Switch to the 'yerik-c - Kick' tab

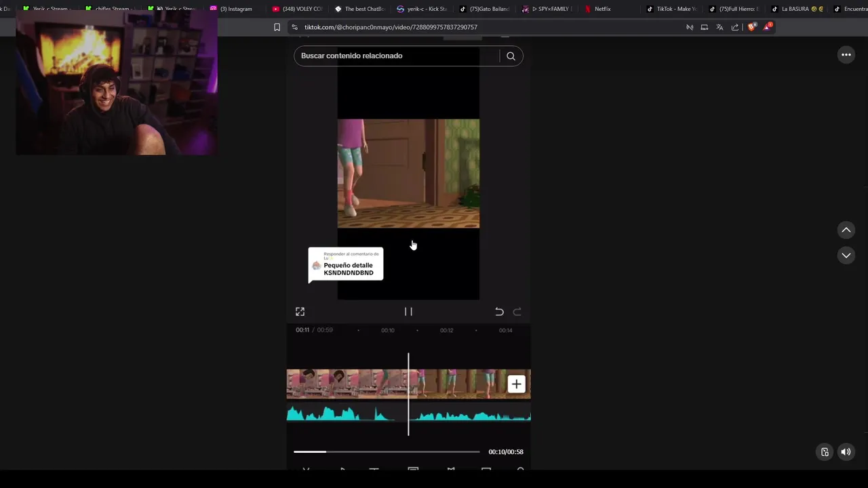click(x=422, y=9)
